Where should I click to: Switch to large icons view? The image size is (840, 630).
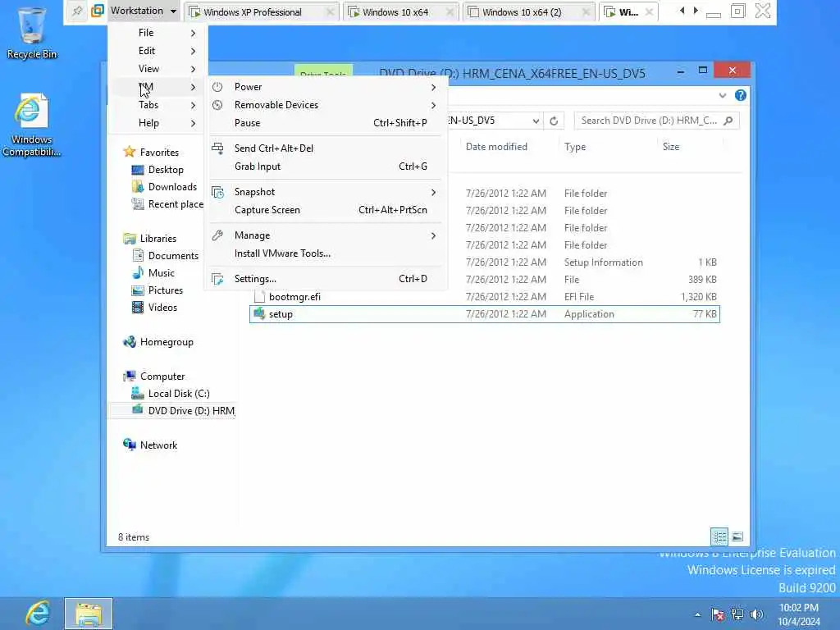(737, 536)
